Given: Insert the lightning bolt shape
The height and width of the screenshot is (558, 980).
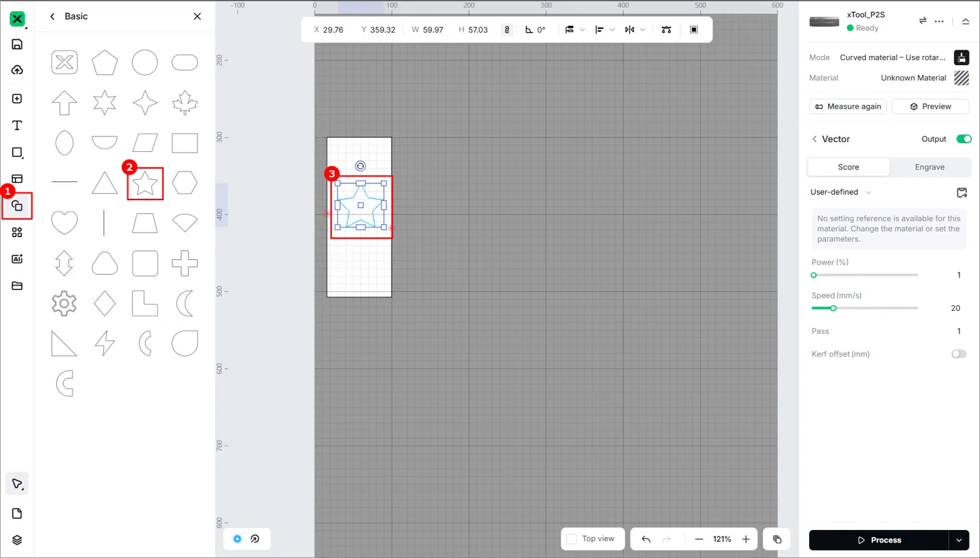Looking at the screenshot, I should (104, 344).
